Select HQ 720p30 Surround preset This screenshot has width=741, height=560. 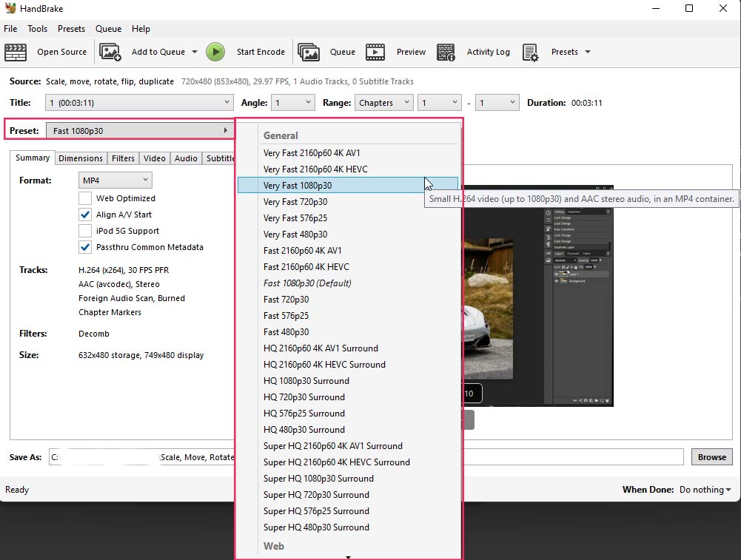point(348,397)
